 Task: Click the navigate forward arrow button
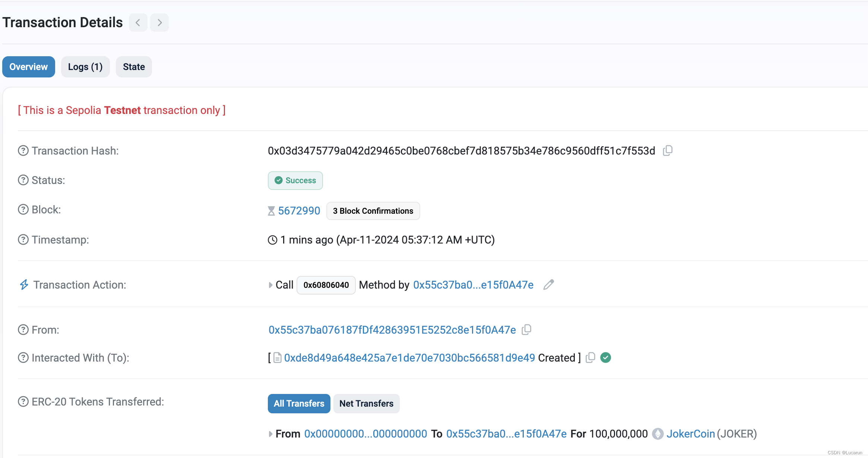[159, 22]
